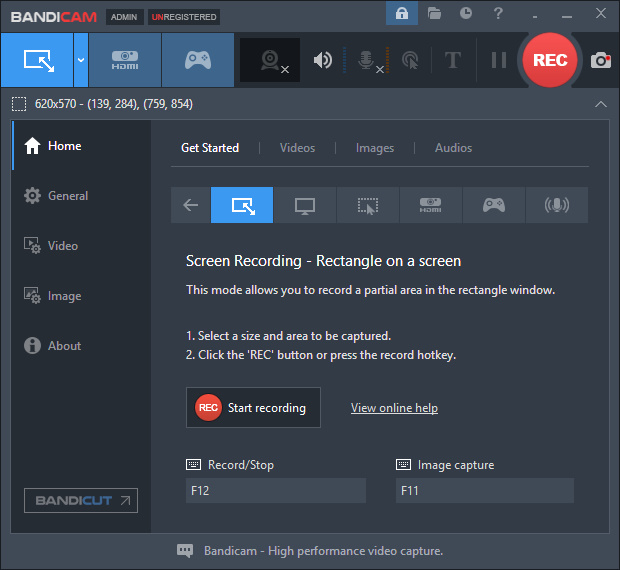Open the View online help link

[x=394, y=408]
